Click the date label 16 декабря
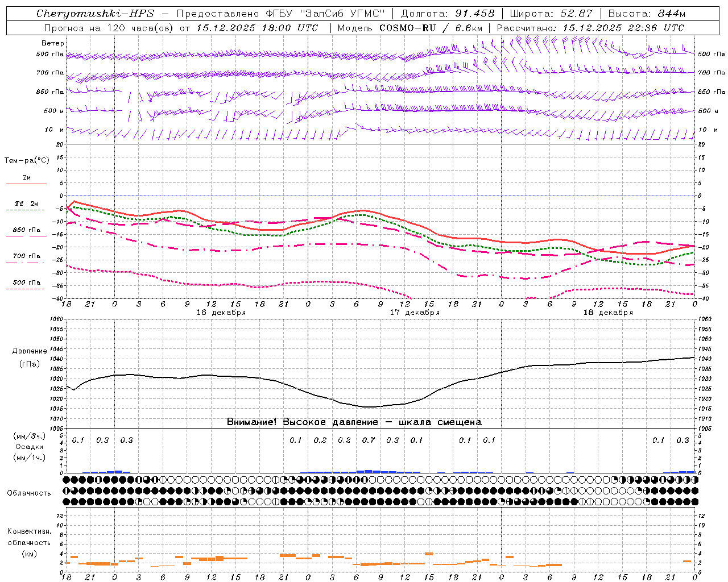Viewport: 728px width, 582px height. pyautogui.click(x=221, y=313)
